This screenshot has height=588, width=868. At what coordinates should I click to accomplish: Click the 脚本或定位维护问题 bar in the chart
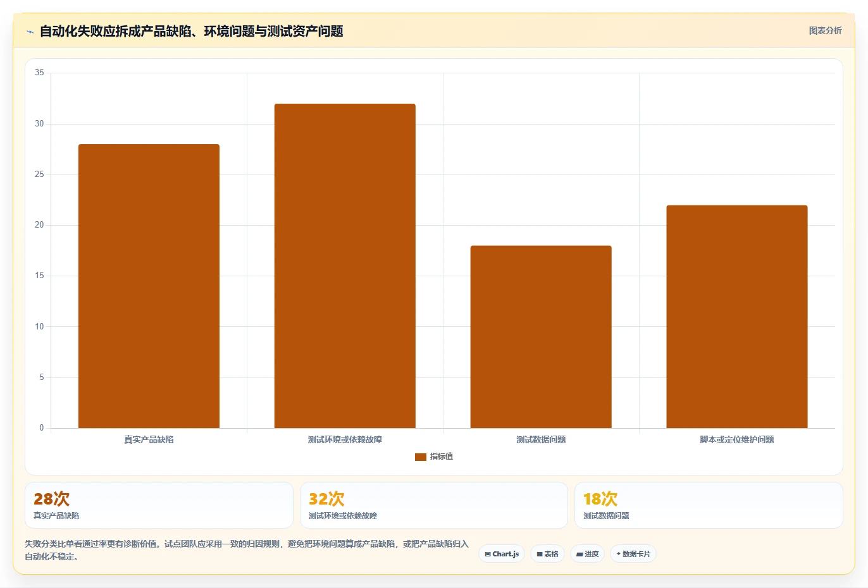point(737,317)
